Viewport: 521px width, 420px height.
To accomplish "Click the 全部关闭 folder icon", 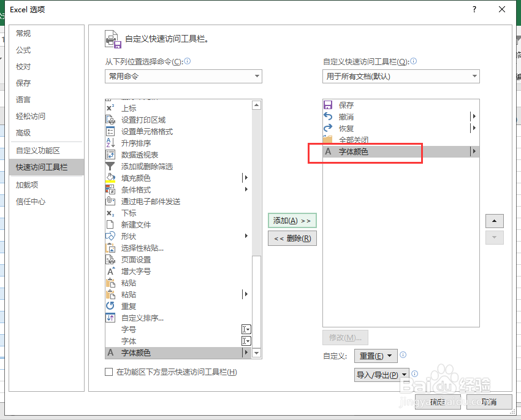I will [328, 139].
